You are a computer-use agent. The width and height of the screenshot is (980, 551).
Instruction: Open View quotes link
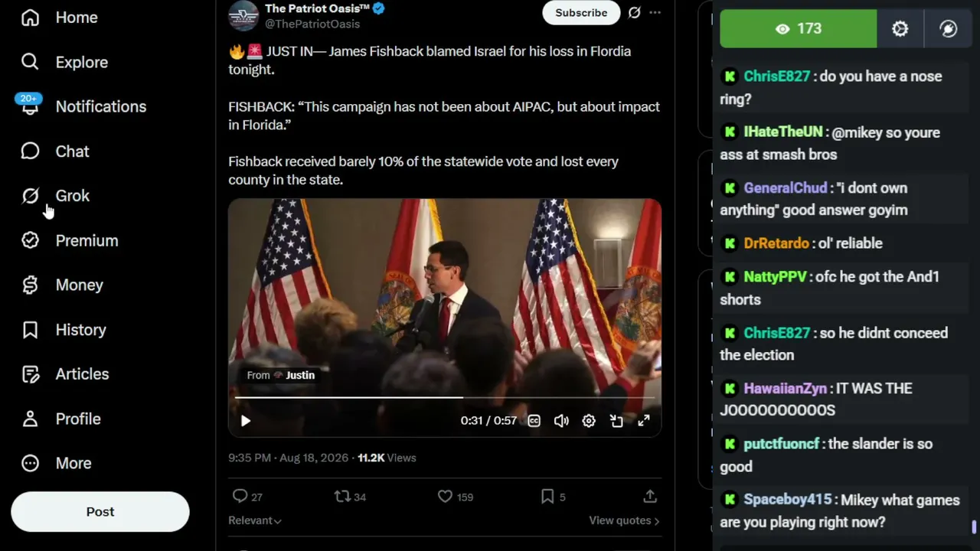pyautogui.click(x=624, y=520)
